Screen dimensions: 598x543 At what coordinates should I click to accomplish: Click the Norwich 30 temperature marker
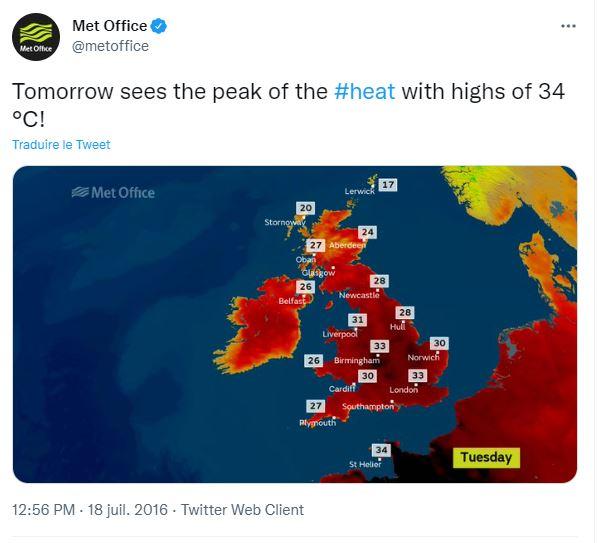pyautogui.click(x=439, y=343)
